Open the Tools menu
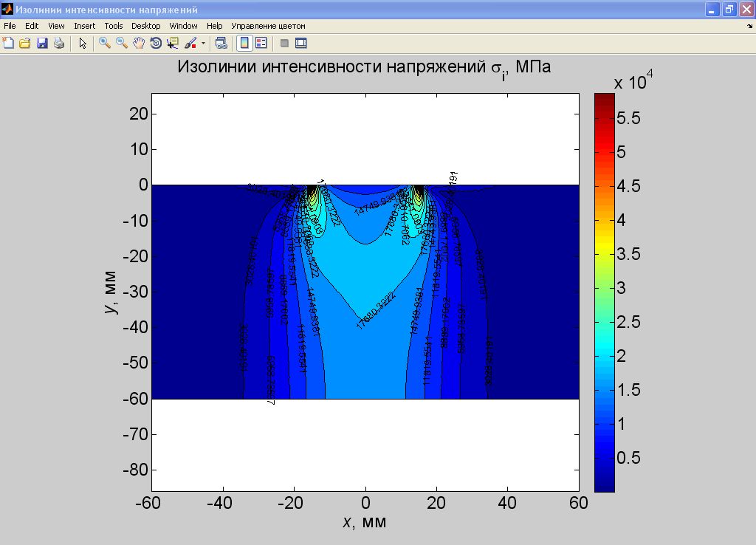 click(x=113, y=26)
